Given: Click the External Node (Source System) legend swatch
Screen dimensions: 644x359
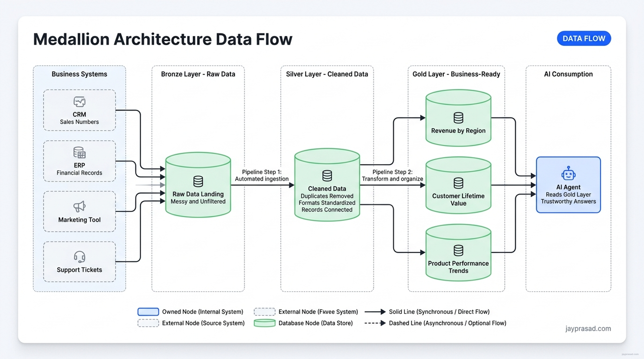Looking at the screenshot, I should [x=148, y=323].
